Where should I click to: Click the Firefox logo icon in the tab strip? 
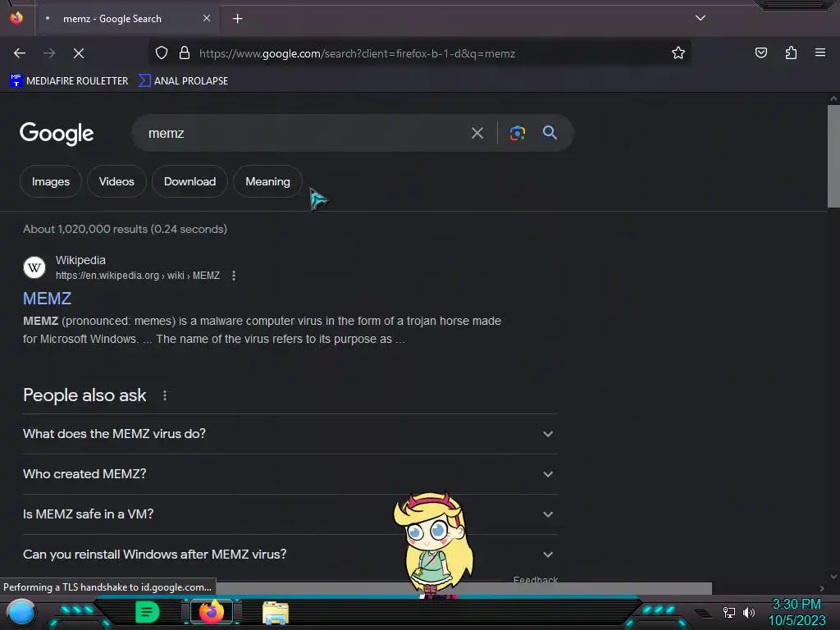(x=16, y=18)
